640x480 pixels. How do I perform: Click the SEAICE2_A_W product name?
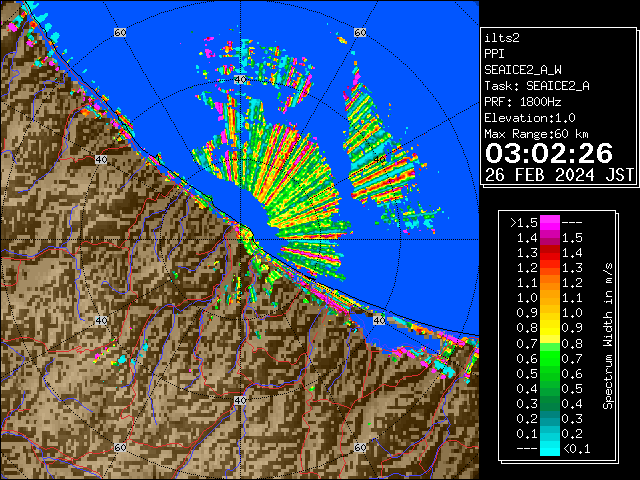click(x=523, y=70)
